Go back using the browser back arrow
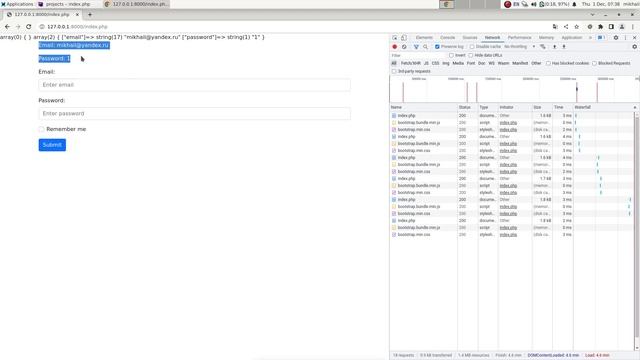 tap(7, 27)
